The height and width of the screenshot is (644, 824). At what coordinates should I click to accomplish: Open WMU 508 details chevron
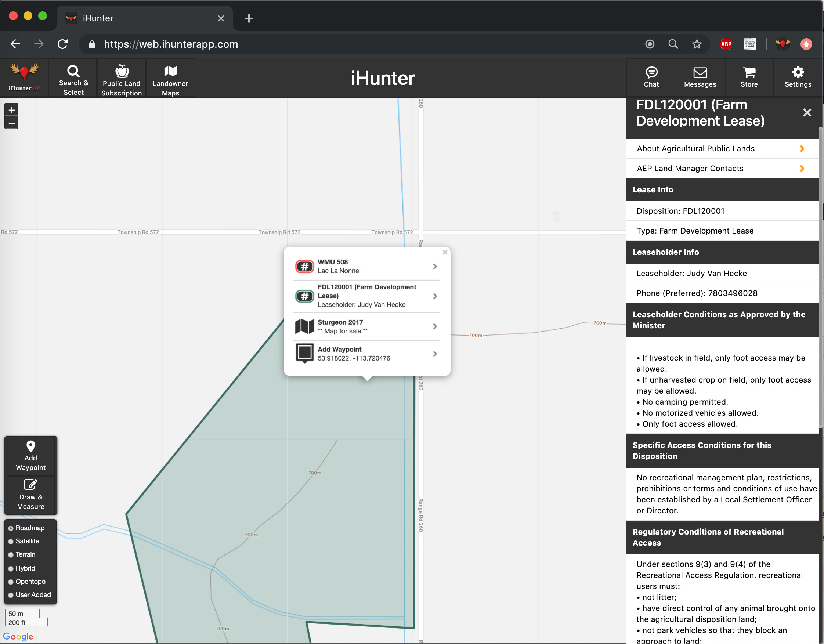[435, 266]
